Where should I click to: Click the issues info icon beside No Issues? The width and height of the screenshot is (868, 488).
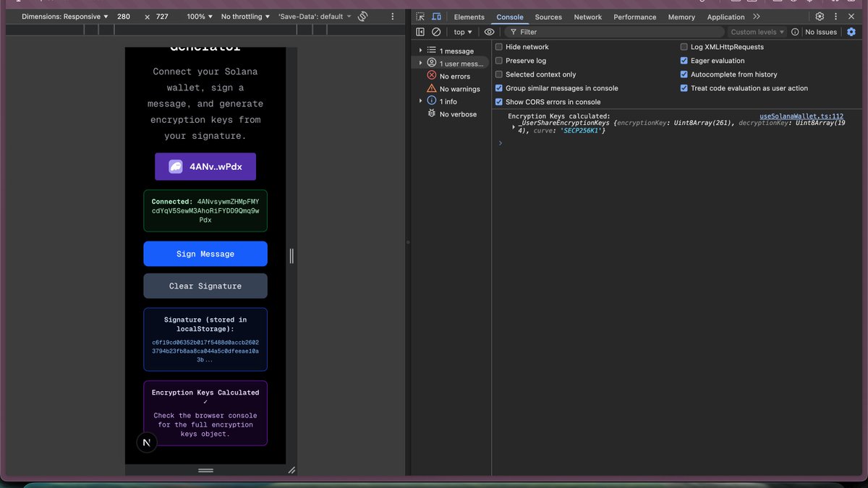[x=795, y=32]
